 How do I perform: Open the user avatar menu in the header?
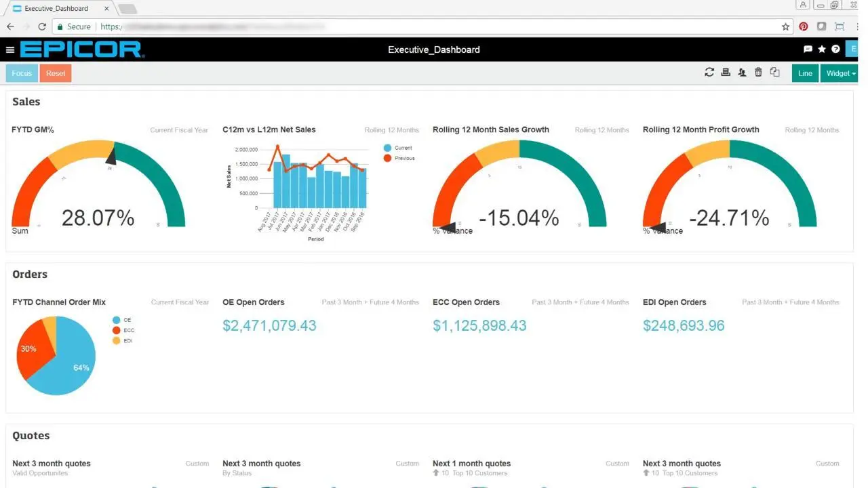[853, 48]
